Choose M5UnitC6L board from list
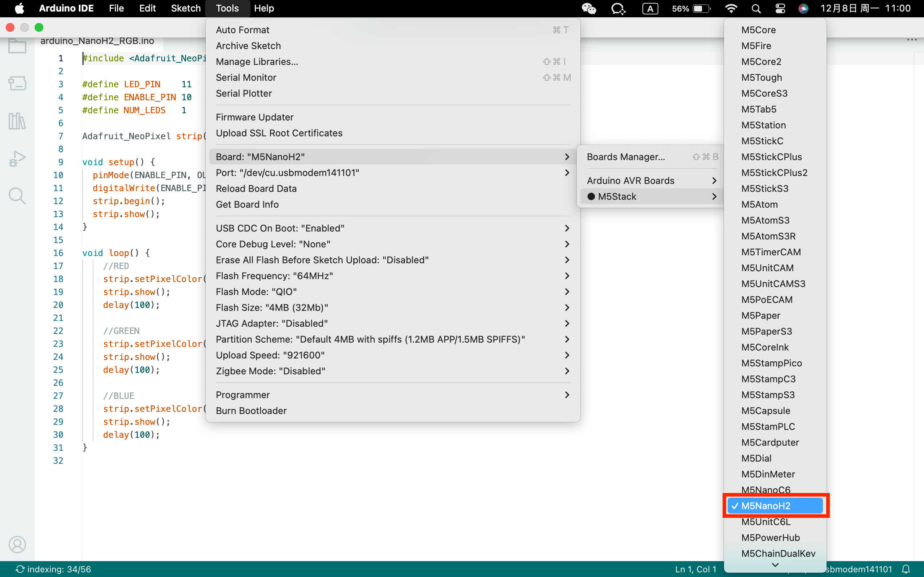The image size is (924, 577). [766, 522]
